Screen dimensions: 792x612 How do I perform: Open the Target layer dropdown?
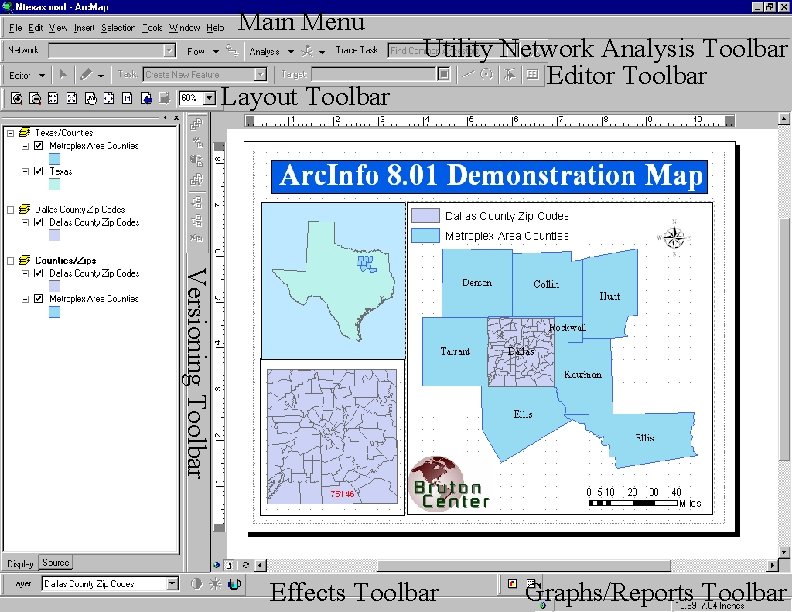[443, 75]
